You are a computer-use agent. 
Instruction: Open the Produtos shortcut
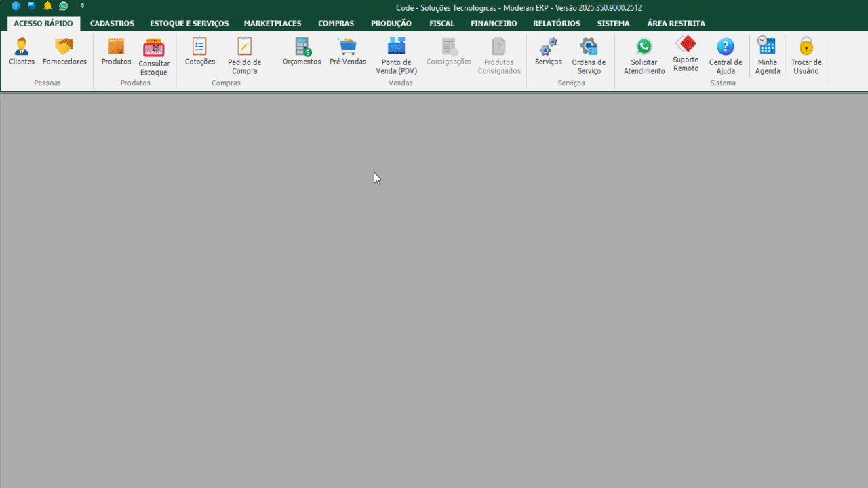(x=117, y=52)
